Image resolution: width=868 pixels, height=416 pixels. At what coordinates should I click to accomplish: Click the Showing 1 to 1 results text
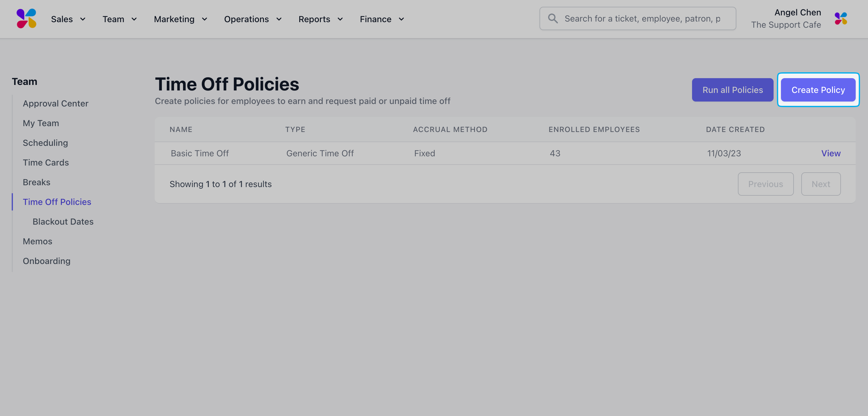click(x=220, y=184)
